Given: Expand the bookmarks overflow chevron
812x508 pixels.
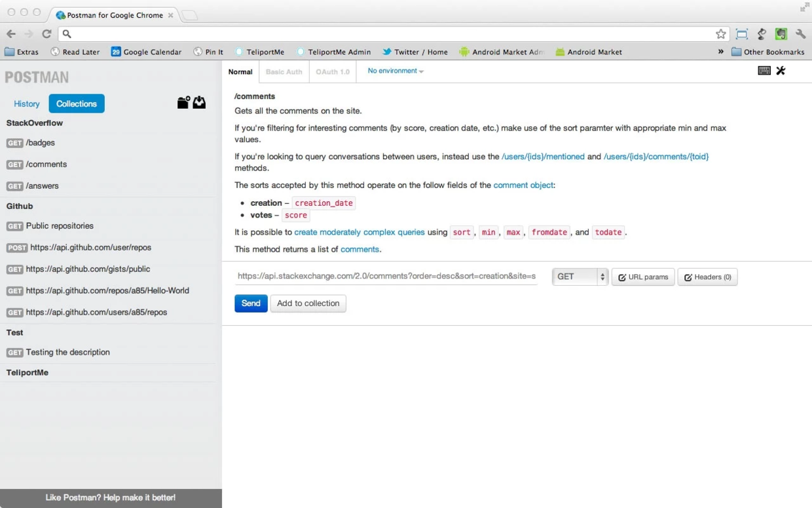Looking at the screenshot, I should tap(721, 52).
